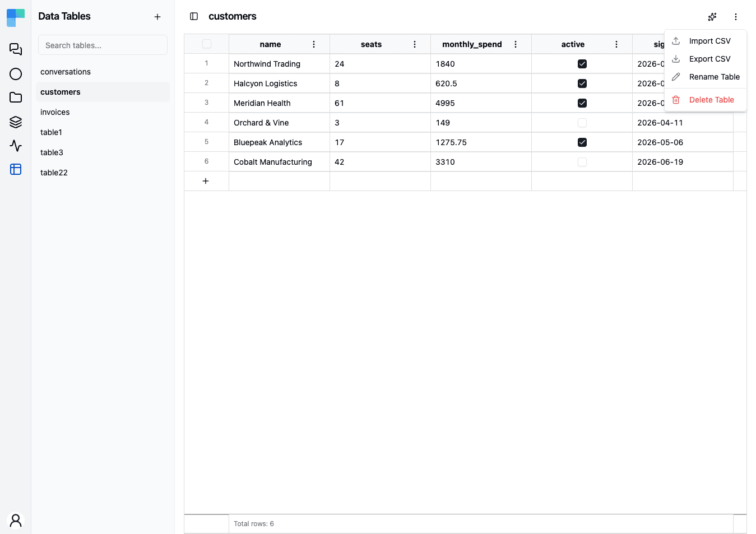Screen dimensions: 756x534
Task: Check active for Orchard & Vine
Action: 582,123
